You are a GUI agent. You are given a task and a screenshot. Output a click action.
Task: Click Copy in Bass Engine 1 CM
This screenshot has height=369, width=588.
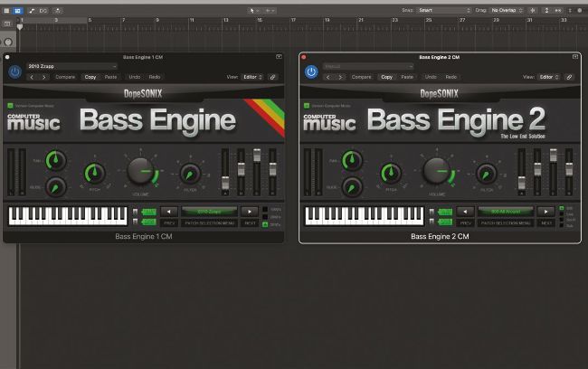tap(90, 77)
